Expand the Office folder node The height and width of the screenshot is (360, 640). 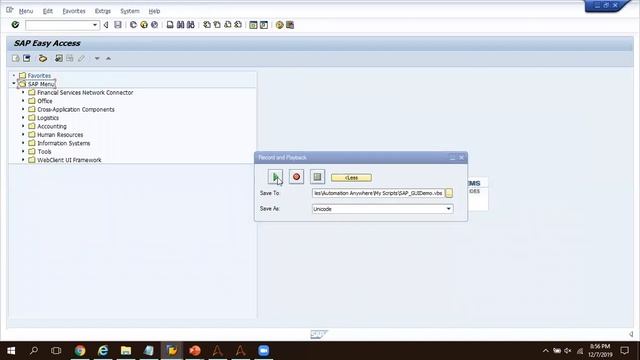(x=23, y=101)
